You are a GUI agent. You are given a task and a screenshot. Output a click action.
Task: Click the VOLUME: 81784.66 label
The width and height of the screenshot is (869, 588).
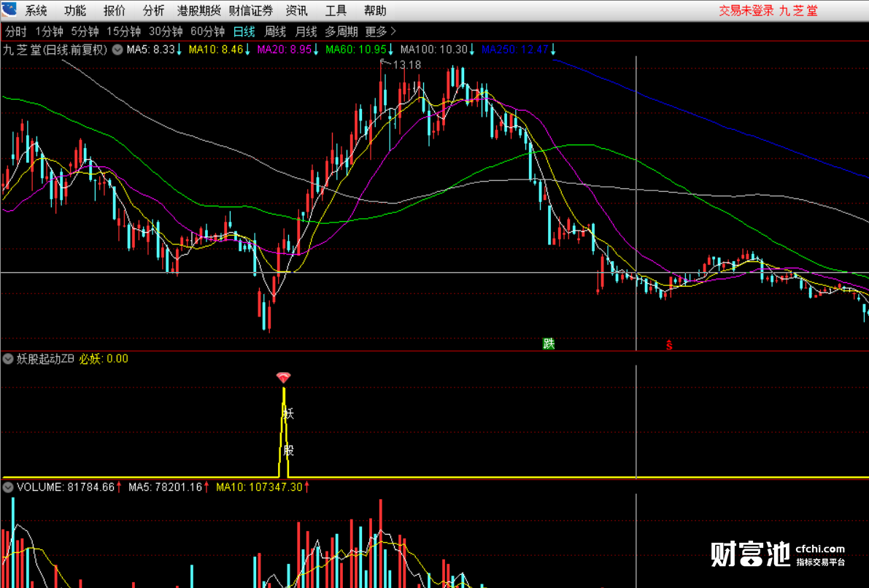pos(69,488)
